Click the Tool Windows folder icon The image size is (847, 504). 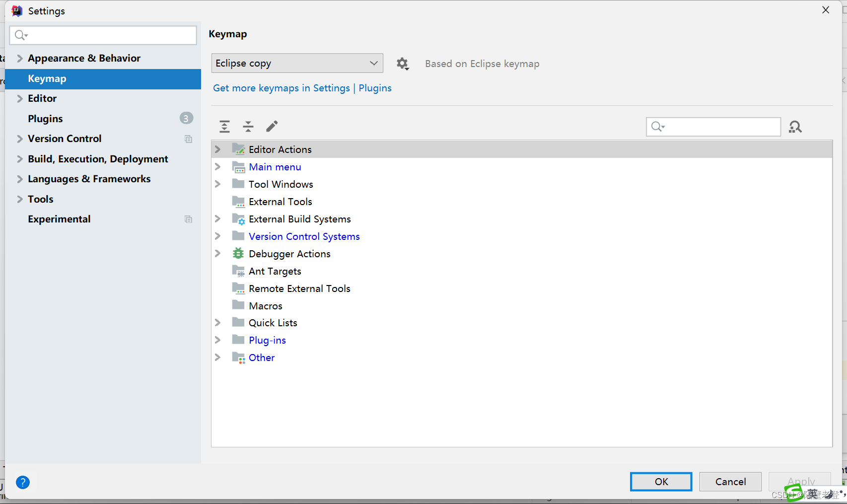pos(239,184)
